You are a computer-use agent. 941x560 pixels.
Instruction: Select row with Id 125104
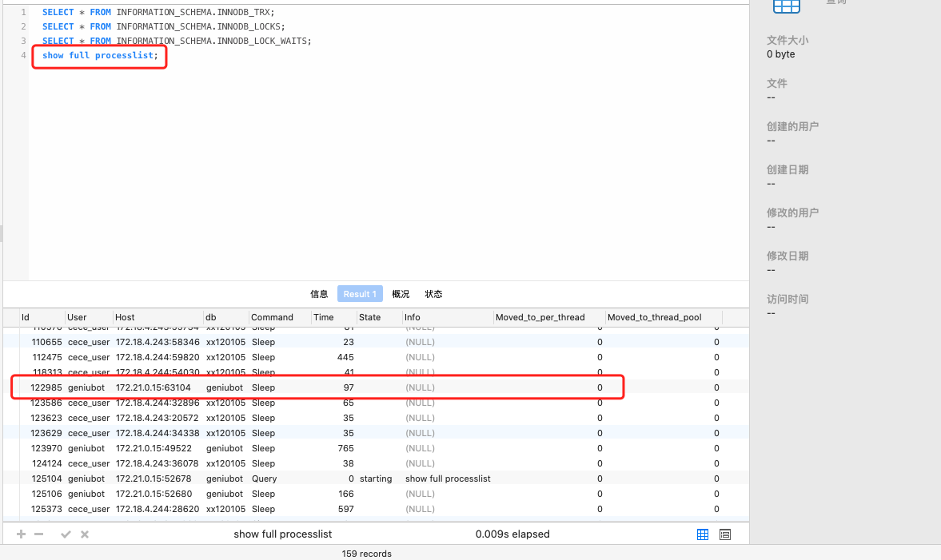376,479
